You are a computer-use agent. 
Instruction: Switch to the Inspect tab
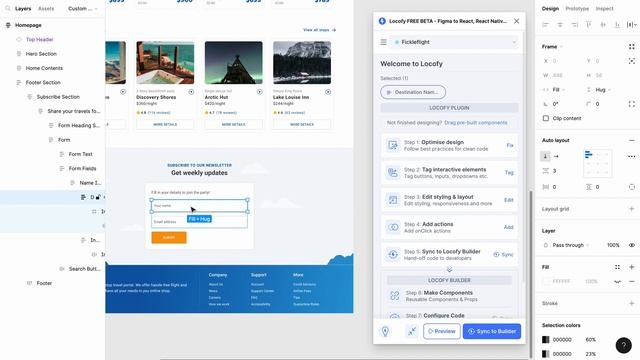coord(604,9)
